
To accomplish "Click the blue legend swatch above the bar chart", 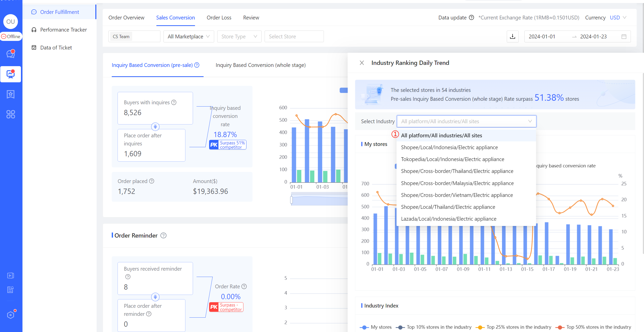I will pos(344,90).
